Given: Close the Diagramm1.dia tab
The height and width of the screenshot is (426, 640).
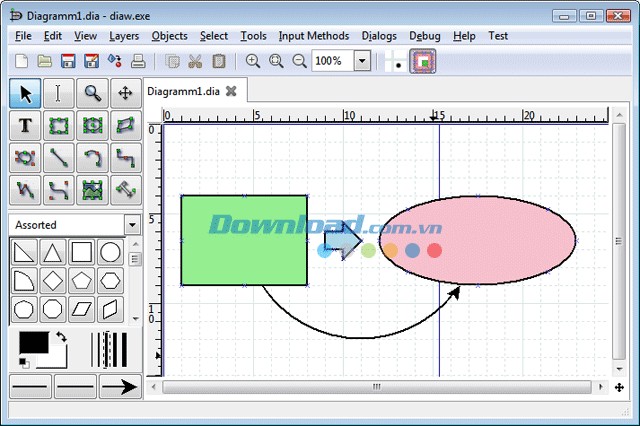Looking at the screenshot, I should pyautogui.click(x=231, y=91).
